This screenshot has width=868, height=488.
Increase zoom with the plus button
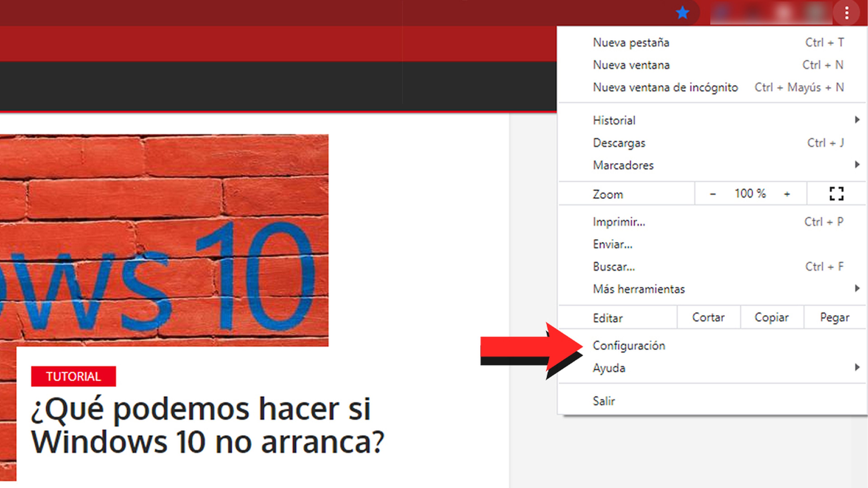tap(787, 194)
